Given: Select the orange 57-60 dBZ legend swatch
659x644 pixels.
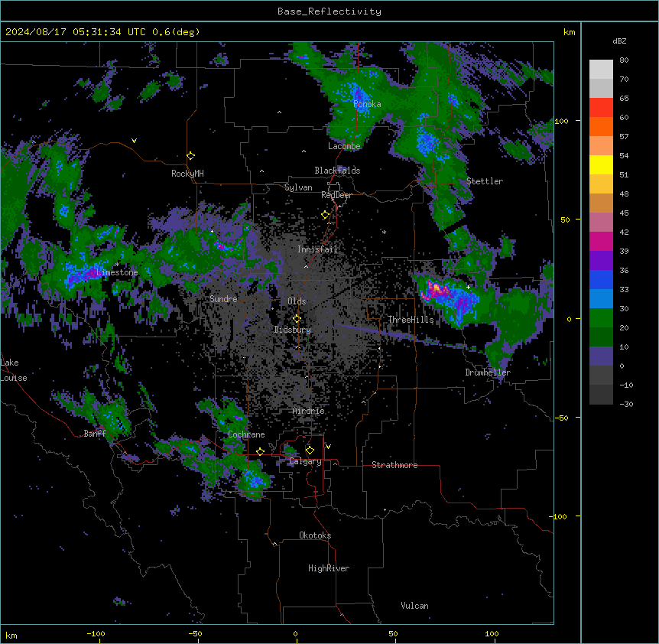Looking at the screenshot, I should click(601, 127).
